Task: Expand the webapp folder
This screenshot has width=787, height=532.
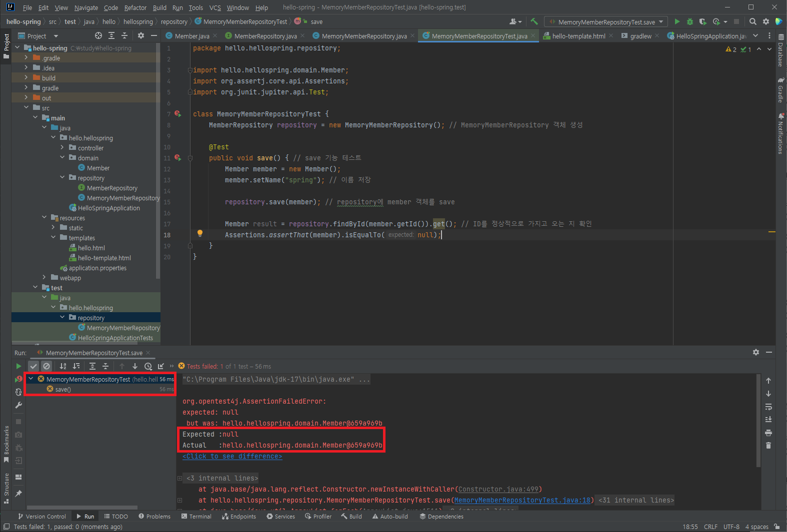Action: tap(44, 278)
